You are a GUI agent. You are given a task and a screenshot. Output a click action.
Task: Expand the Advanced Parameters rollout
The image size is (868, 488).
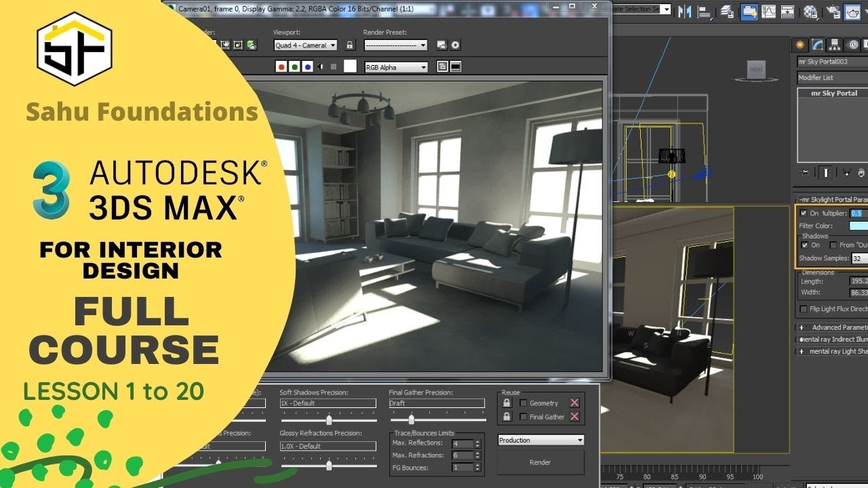833,327
